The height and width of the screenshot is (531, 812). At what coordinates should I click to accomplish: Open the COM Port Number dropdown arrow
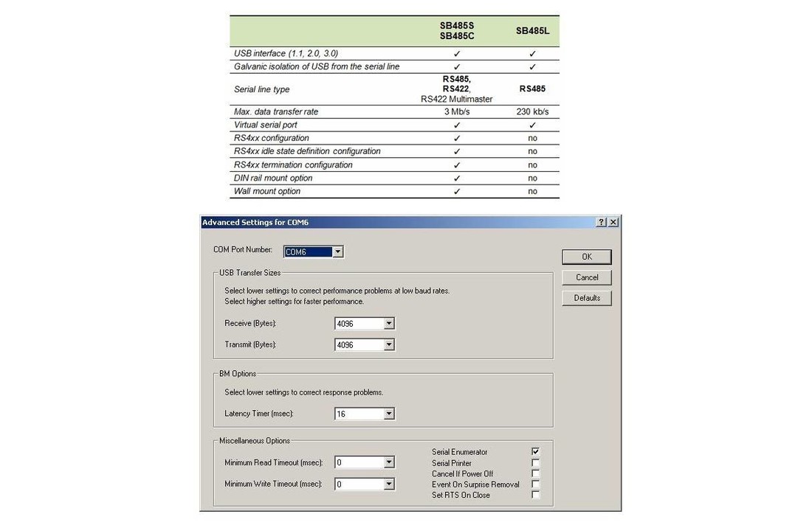coord(337,251)
